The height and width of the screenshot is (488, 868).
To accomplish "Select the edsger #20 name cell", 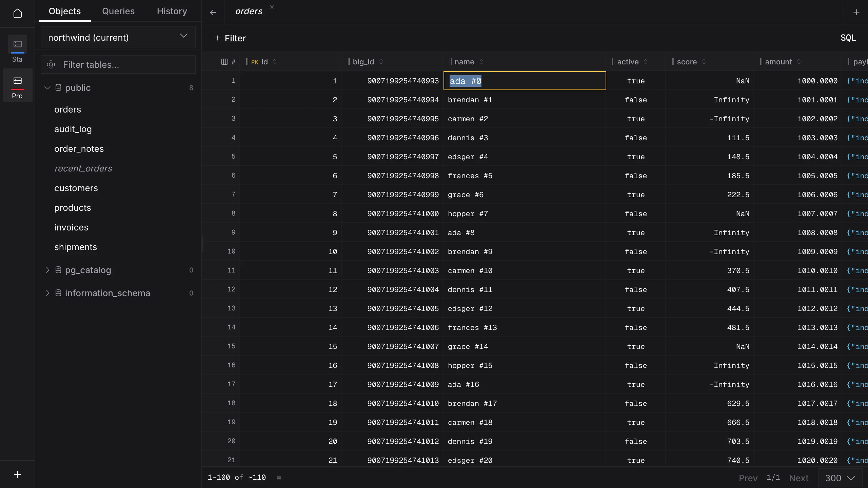I will point(525,460).
